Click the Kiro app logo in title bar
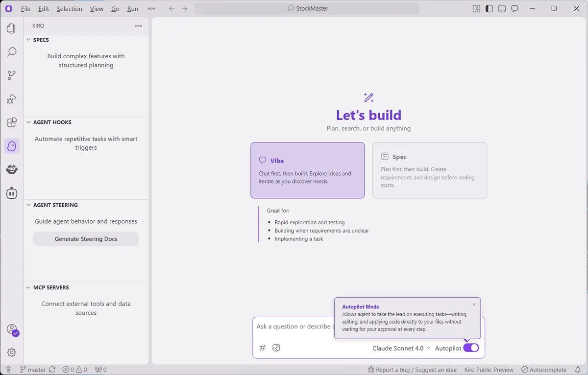 [9, 8]
